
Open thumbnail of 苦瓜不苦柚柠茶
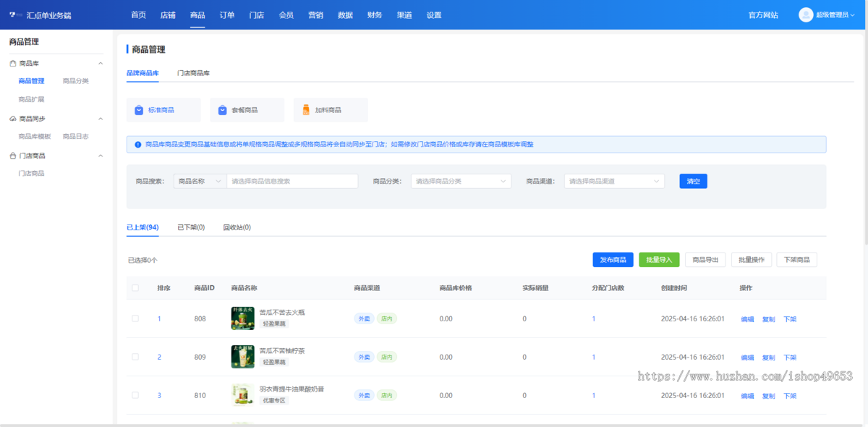click(242, 357)
